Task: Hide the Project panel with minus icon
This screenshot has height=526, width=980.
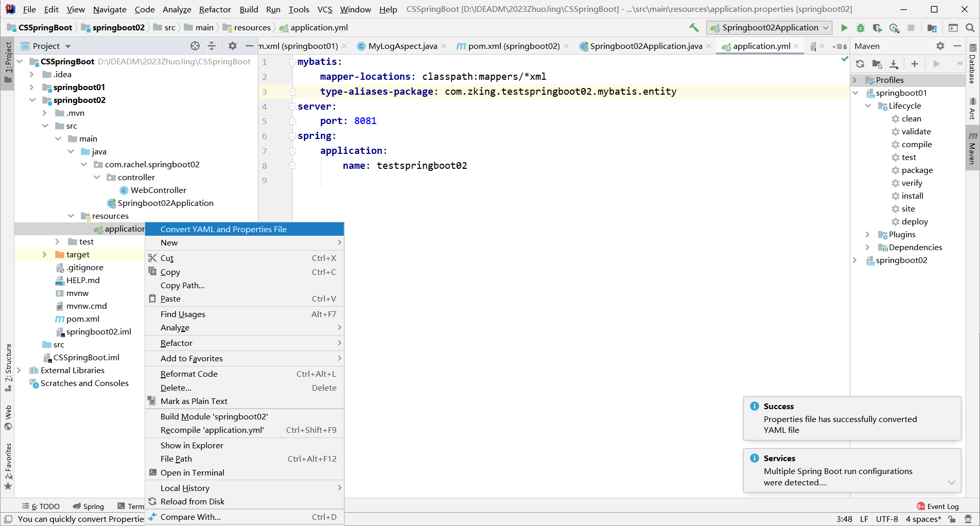Action: [250, 46]
